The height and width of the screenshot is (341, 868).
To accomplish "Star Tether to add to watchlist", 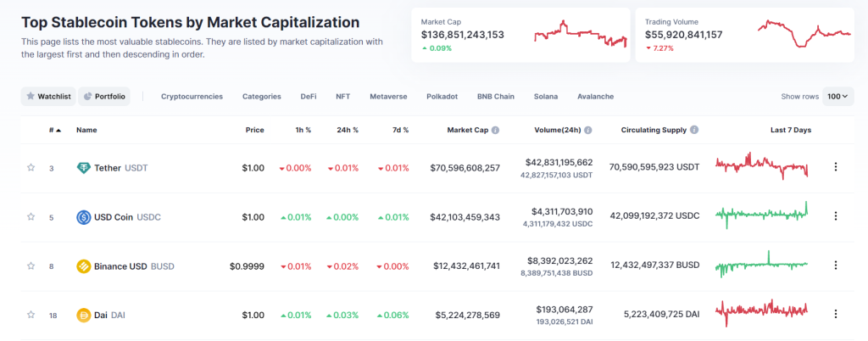I will [x=31, y=168].
